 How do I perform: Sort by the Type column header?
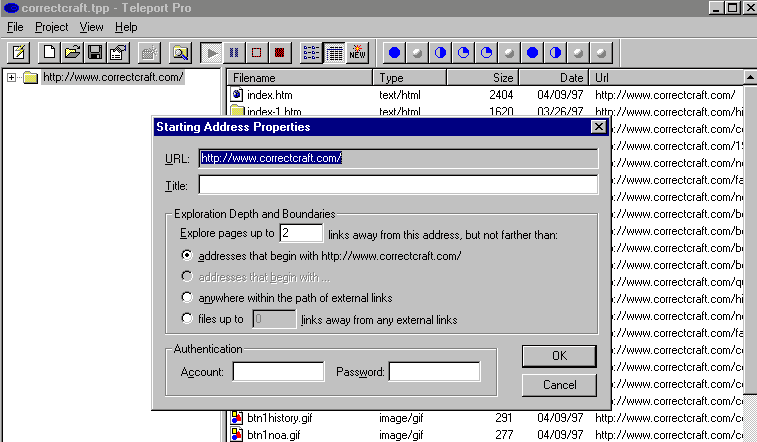[x=409, y=78]
